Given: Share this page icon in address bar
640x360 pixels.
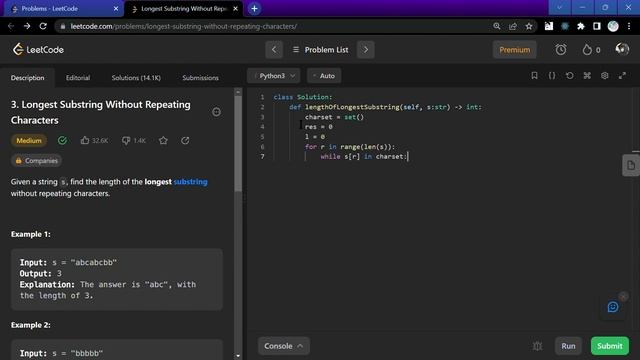Looking at the screenshot, I should [513, 26].
